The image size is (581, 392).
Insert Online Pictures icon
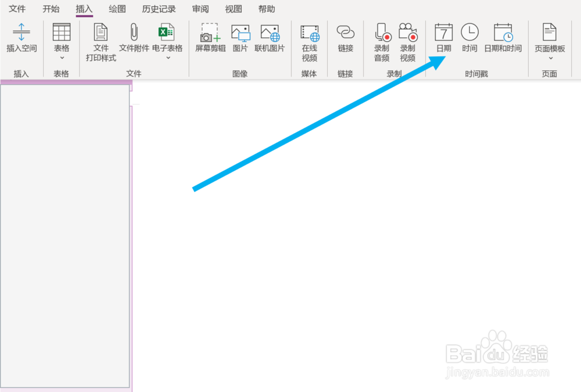(270, 33)
